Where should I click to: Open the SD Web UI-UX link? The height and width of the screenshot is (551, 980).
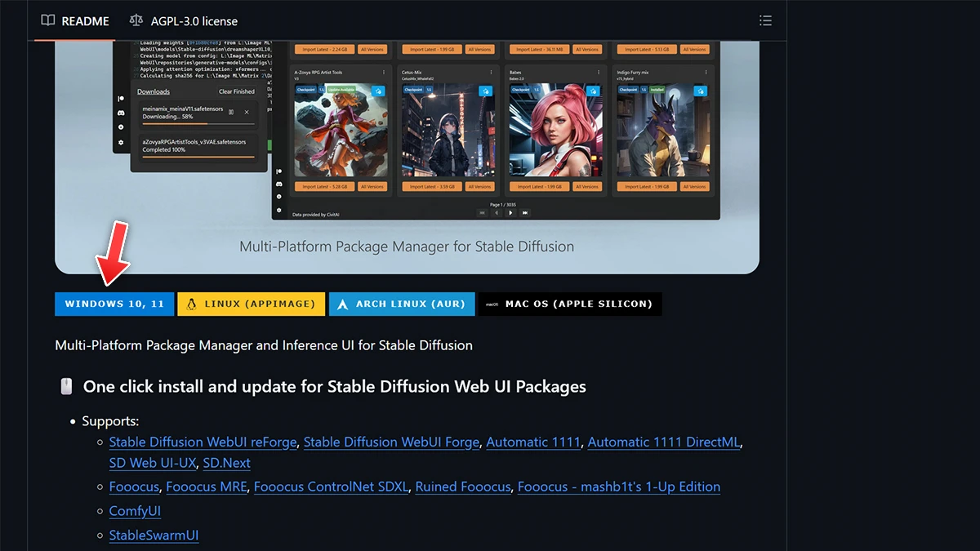point(153,463)
